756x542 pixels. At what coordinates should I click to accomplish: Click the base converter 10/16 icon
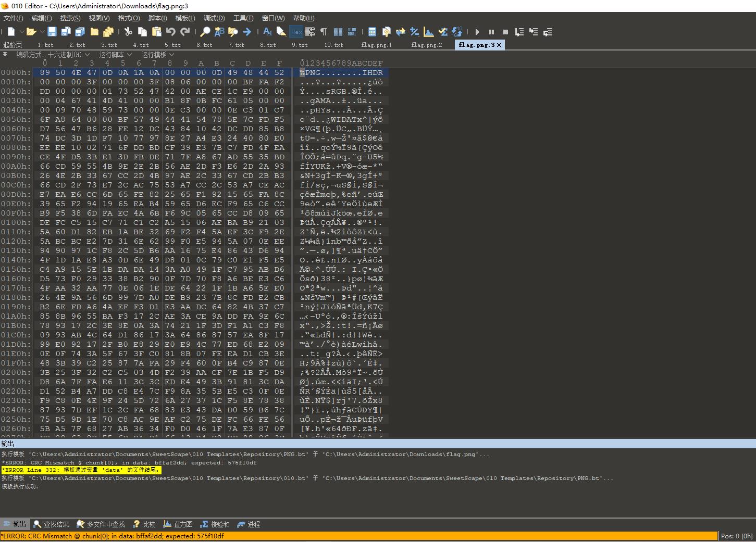click(x=457, y=32)
